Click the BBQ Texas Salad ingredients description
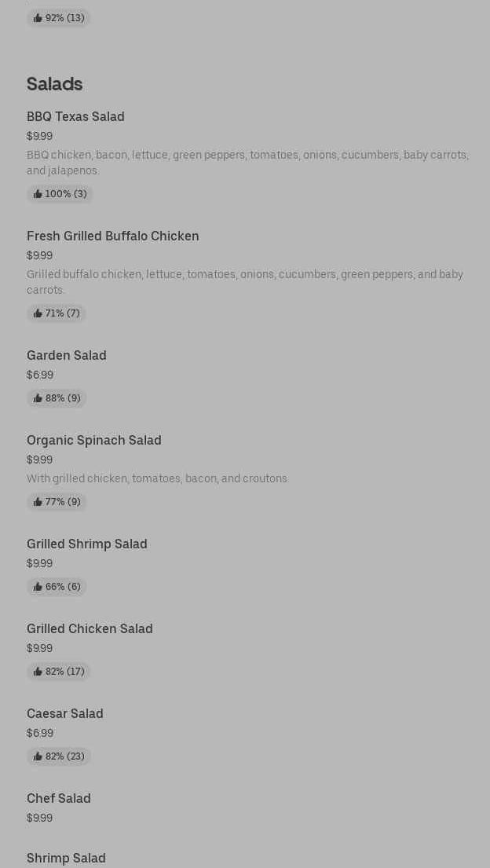The height and width of the screenshot is (868, 490). (x=247, y=163)
